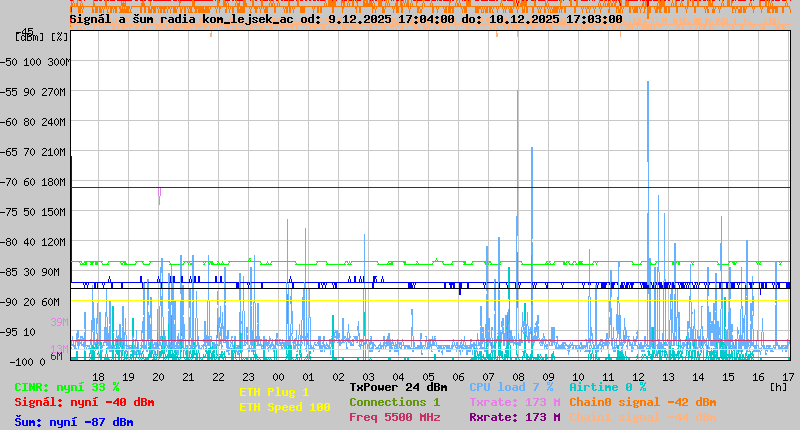Select the pink Txrate legend label

tap(515, 402)
